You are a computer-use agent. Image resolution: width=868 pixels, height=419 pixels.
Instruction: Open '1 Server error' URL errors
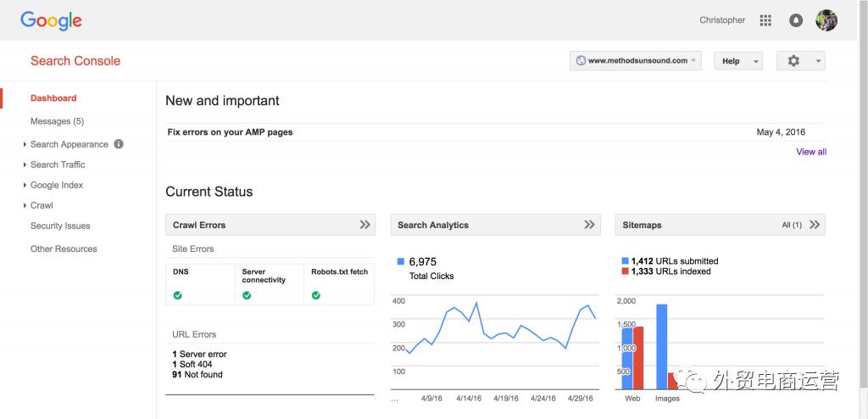(200, 355)
